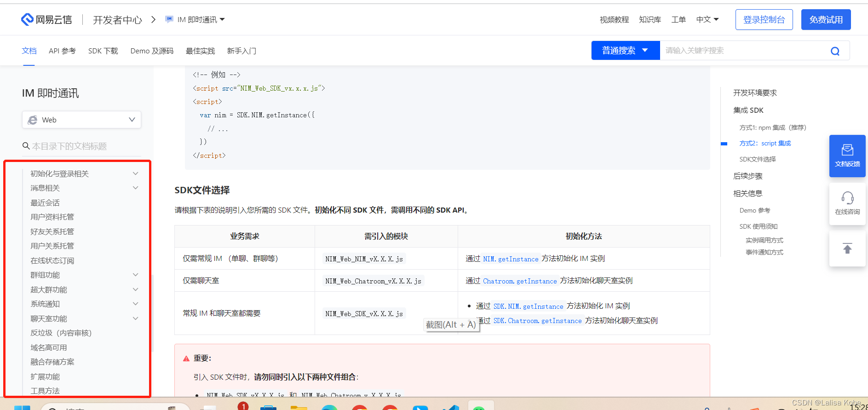Jump to Demo 参考 in outline
Image resolution: width=868 pixels, height=410 pixels.
point(755,210)
